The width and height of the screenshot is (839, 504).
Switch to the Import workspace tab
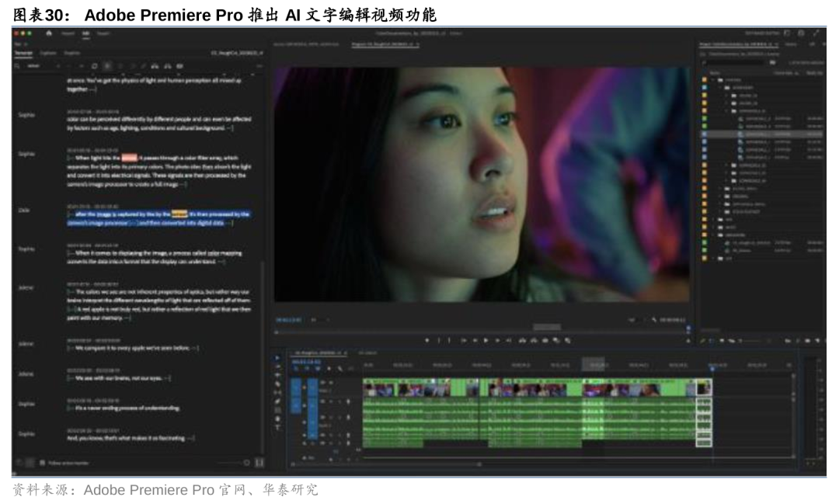click(x=68, y=33)
